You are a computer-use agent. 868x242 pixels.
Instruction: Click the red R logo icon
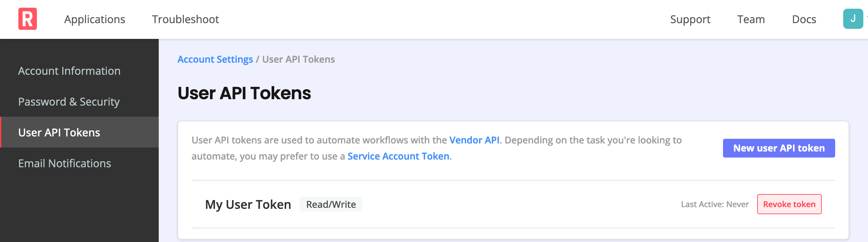coord(28,19)
